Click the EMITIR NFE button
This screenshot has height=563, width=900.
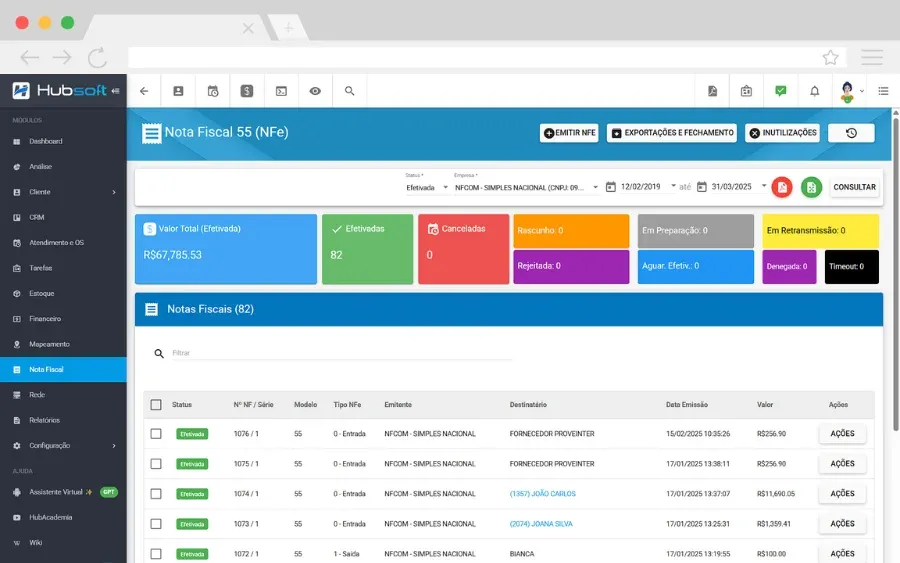(x=569, y=133)
